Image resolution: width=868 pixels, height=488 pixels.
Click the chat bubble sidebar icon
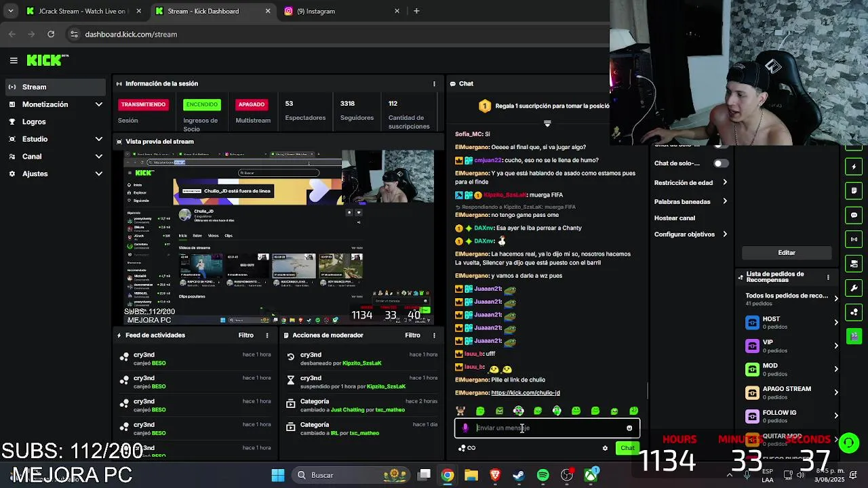pos(854,215)
